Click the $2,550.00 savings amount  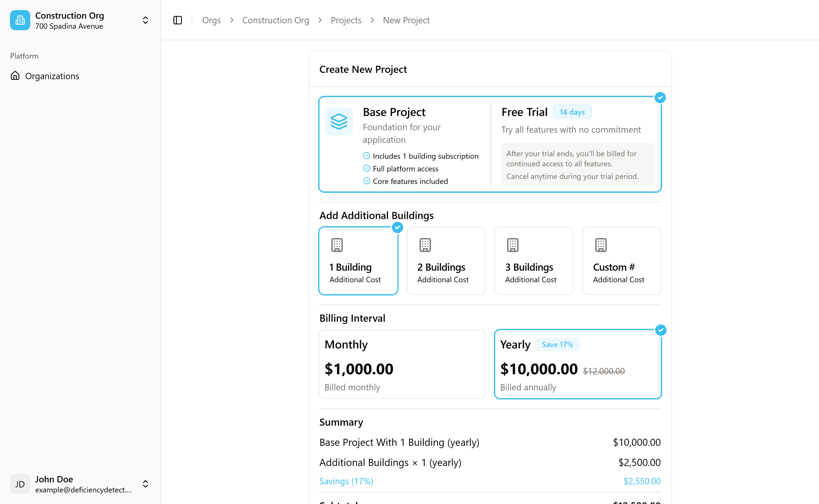coord(642,481)
